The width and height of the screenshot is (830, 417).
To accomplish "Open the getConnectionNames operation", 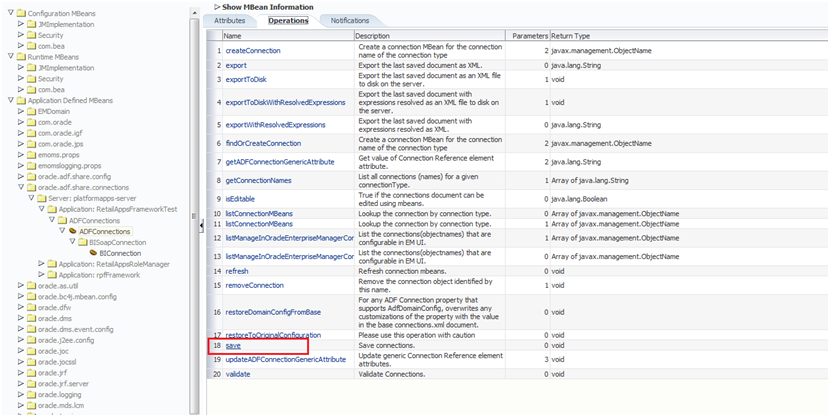I will (x=258, y=180).
